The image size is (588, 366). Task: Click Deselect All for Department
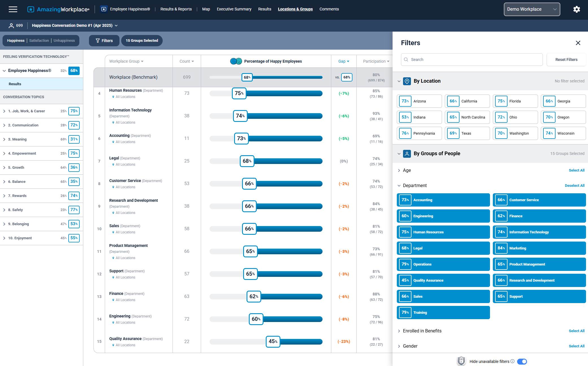point(574,186)
